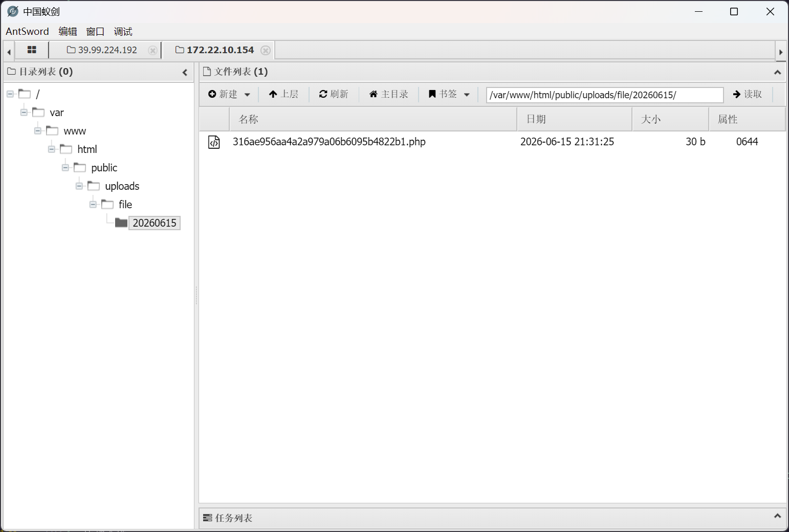The image size is (789, 532).
Task: Click the date 2026-06-15 21:31:25
Action: coord(567,142)
